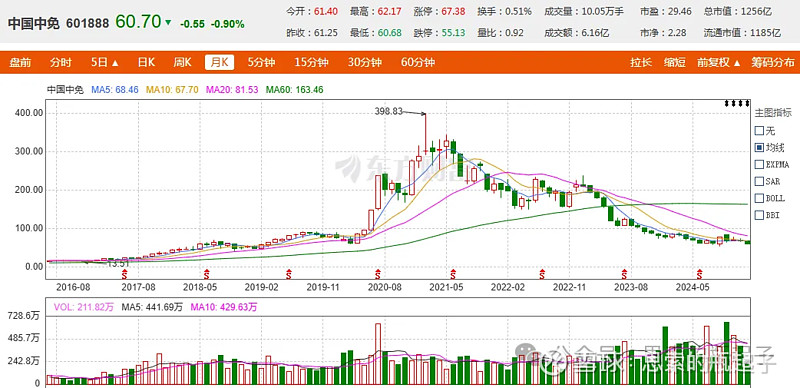Click the red S marker near 2024-05

coord(699,273)
